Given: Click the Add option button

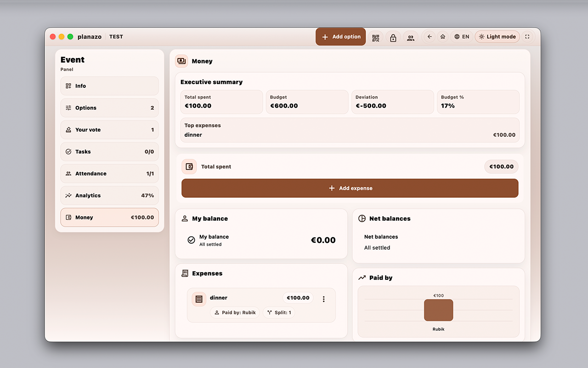Looking at the screenshot, I should coord(341,37).
